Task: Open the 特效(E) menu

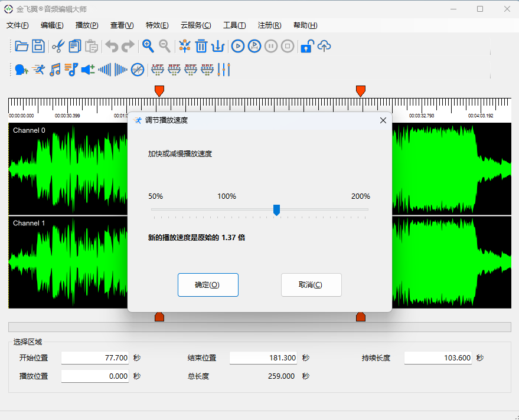Action: pos(157,25)
